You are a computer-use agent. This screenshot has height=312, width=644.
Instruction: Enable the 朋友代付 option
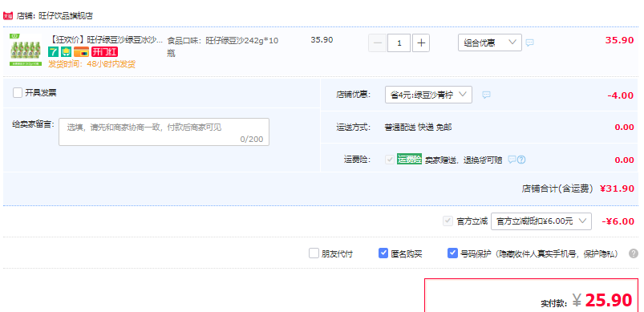click(314, 253)
